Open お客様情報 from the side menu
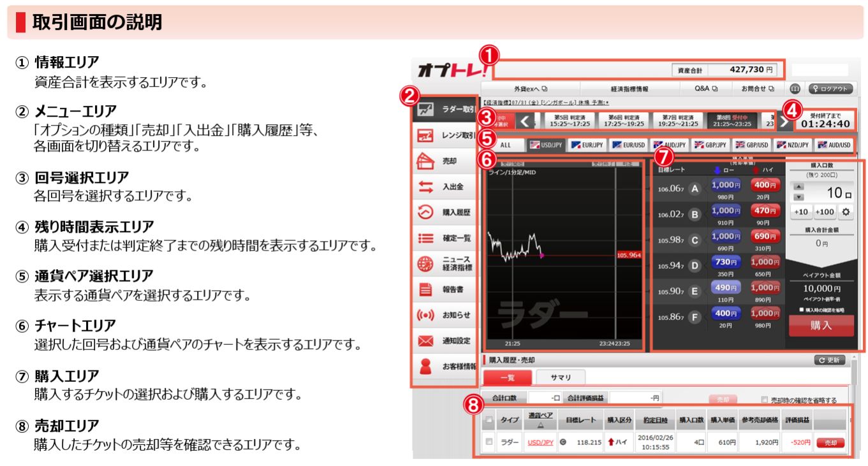 [446, 367]
